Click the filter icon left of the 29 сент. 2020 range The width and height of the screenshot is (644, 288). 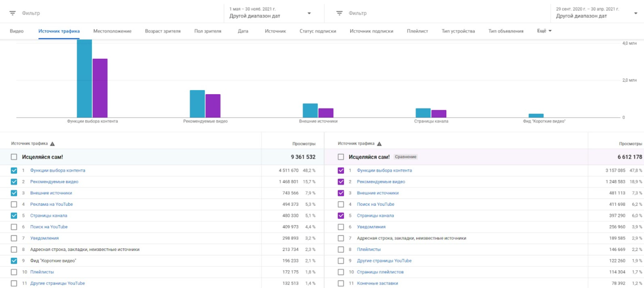(x=339, y=13)
